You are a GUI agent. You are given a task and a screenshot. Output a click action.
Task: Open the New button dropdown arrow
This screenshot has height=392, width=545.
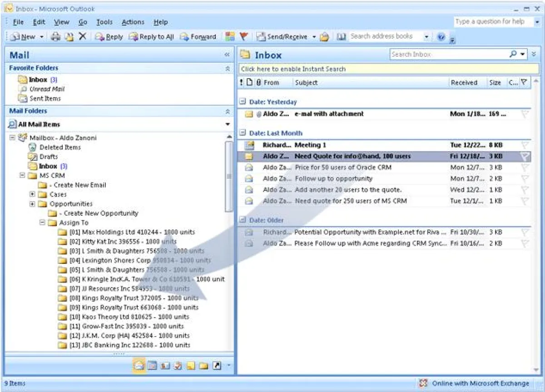pyautogui.click(x=42, y=37)
